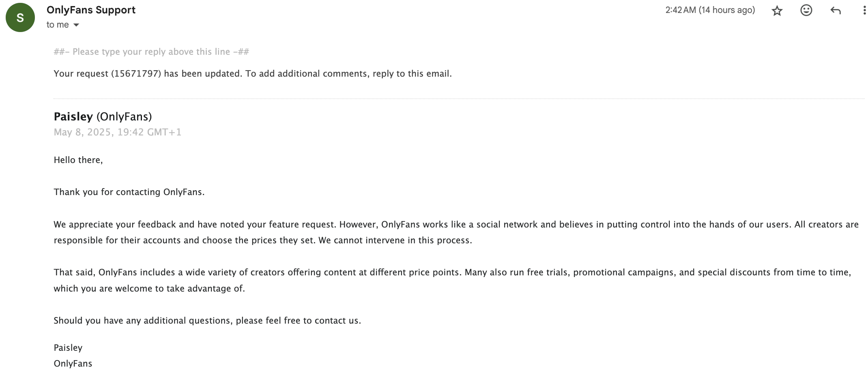Screen dimensions: 868x382
Task: Click the green S sender avatar
Action: click(x=20, y=17)
